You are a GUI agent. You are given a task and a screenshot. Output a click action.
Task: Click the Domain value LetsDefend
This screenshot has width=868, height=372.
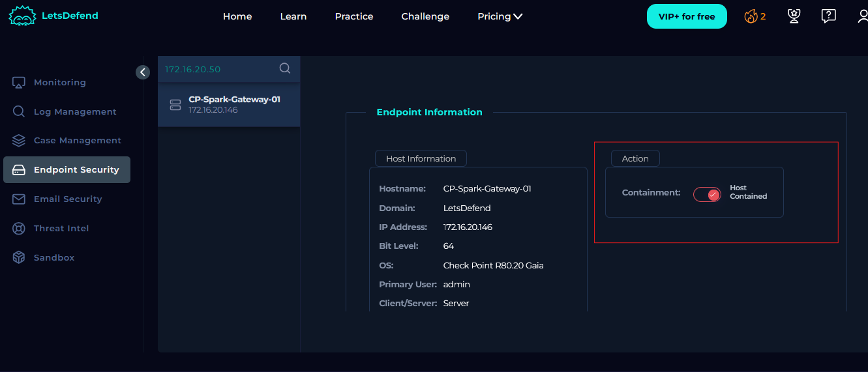click(467, 208)
